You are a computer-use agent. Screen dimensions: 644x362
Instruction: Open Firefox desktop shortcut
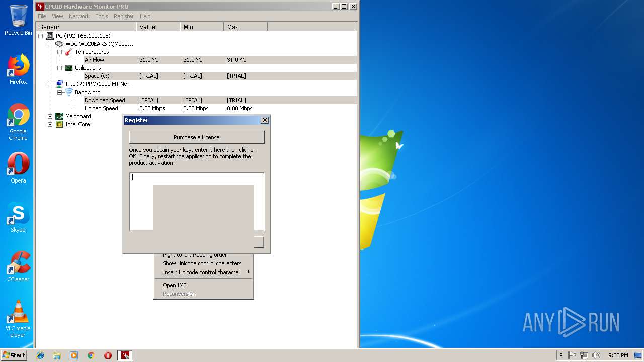pos(18,69)
